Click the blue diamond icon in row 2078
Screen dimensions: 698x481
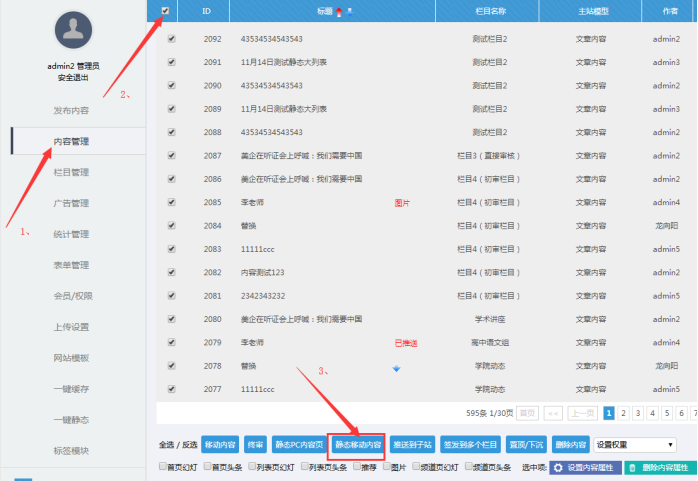[x=396, y=368]
